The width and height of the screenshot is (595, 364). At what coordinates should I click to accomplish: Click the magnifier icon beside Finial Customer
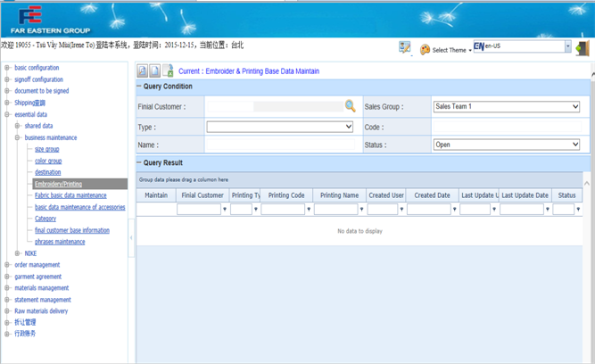coord(351,106)
